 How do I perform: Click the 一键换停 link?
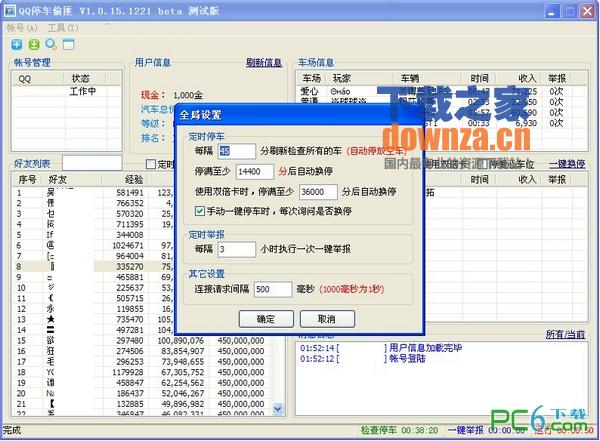567,164
